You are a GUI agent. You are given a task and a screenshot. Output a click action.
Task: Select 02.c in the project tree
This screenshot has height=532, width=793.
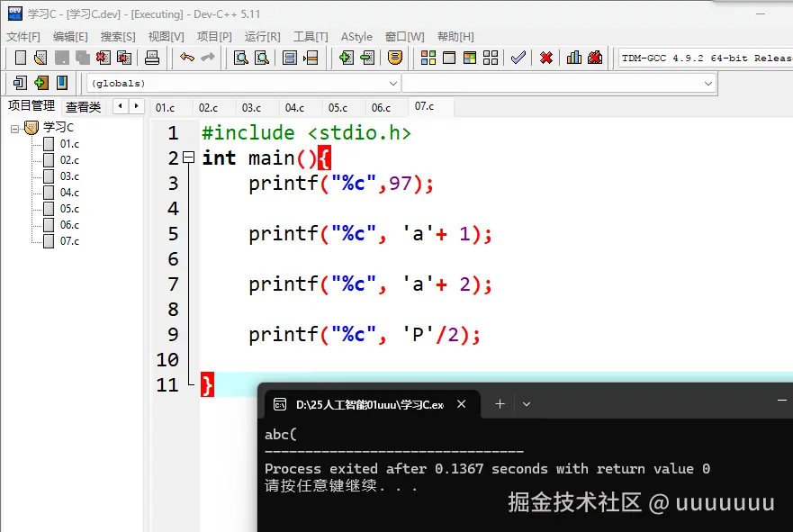click(x=69, y=160)
